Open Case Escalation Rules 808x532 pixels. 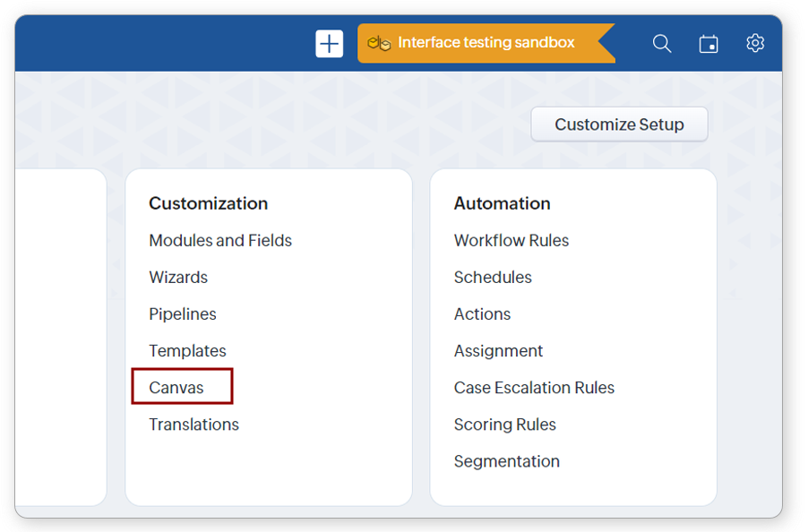(534, 387)
